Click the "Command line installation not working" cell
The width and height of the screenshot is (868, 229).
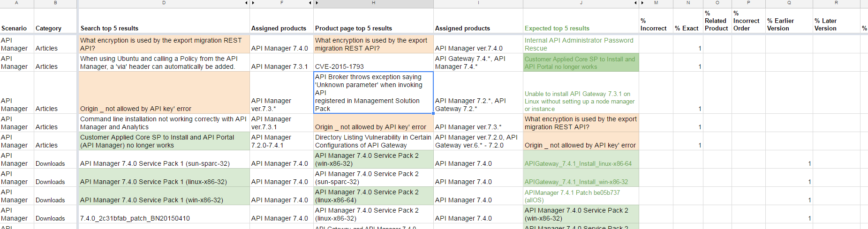coord(163,123)
